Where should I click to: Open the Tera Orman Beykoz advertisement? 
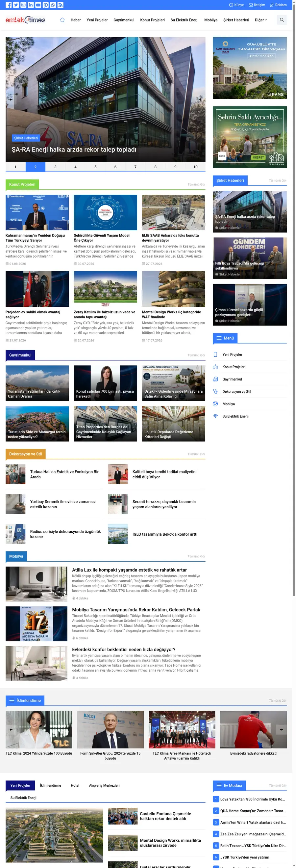[250, 137]
